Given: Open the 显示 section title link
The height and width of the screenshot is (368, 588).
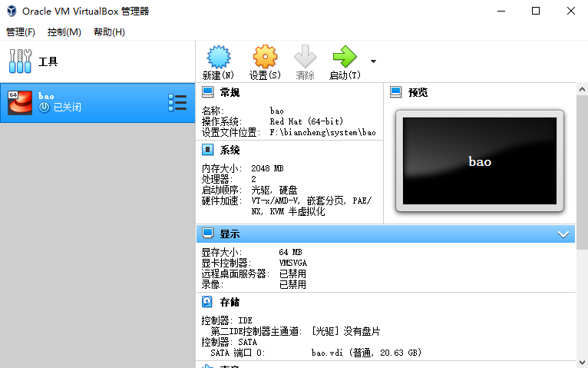Looking at the screenshot, I should (230, 234).
